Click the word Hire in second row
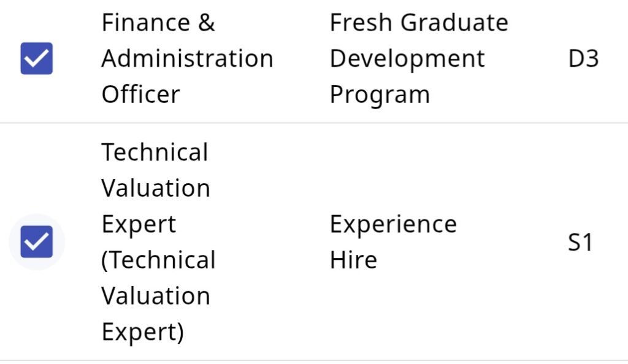 pyautogui.click(x=353, y=260)
